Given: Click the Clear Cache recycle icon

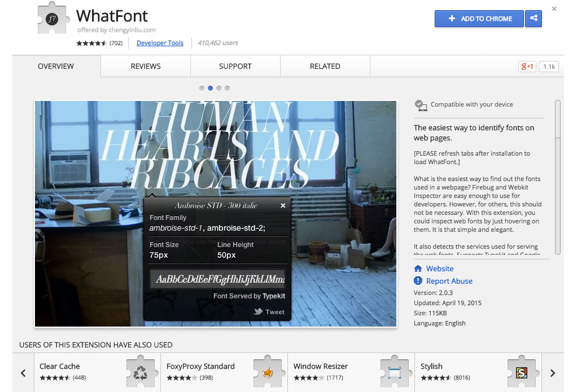Looking at the screenshot, I should (x=140, y=372).
